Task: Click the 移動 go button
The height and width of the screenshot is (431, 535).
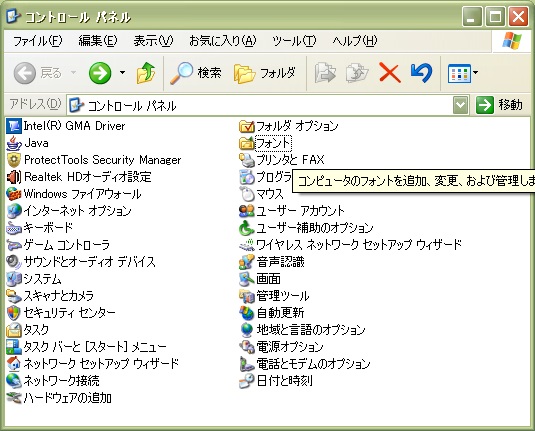Action: coord(499,105)
